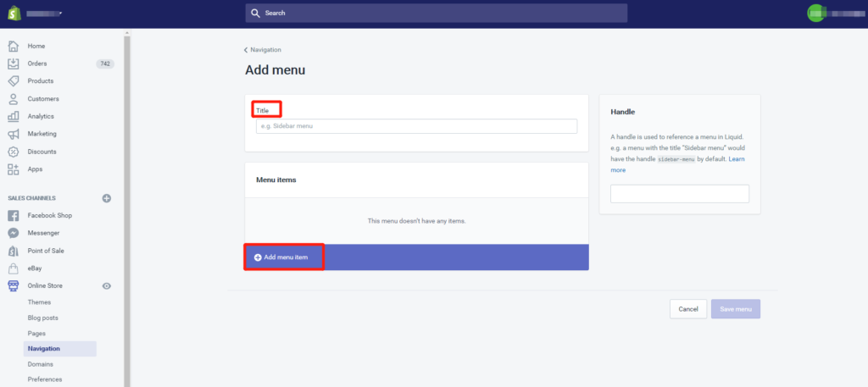Go back via Navigation breadcrumb
Screen dimensions: 868x387
[263, 50]
